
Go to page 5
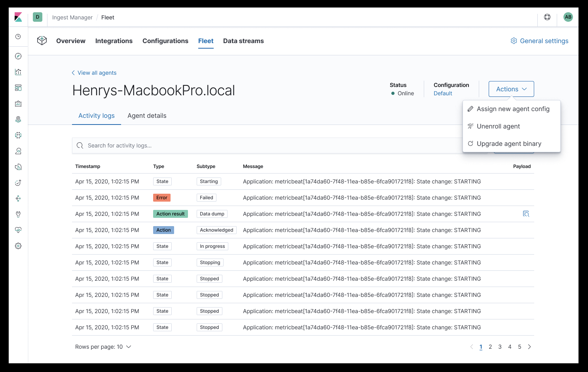pos(520,347)
